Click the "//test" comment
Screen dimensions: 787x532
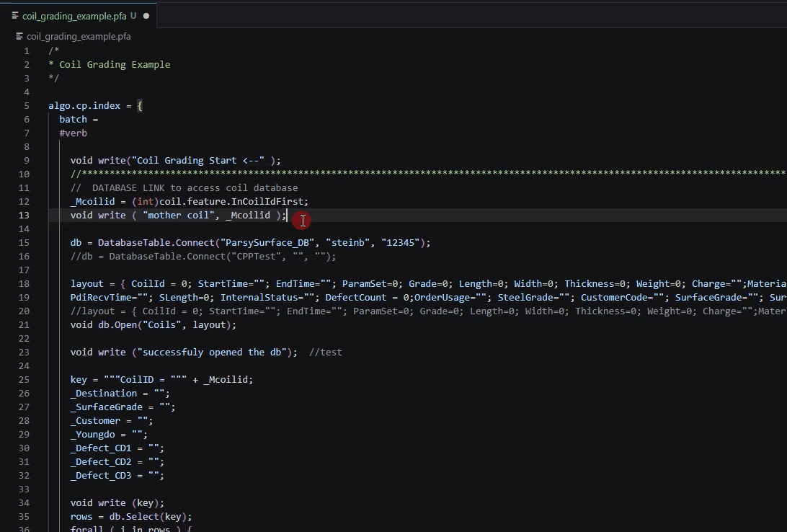coord(326,353)
